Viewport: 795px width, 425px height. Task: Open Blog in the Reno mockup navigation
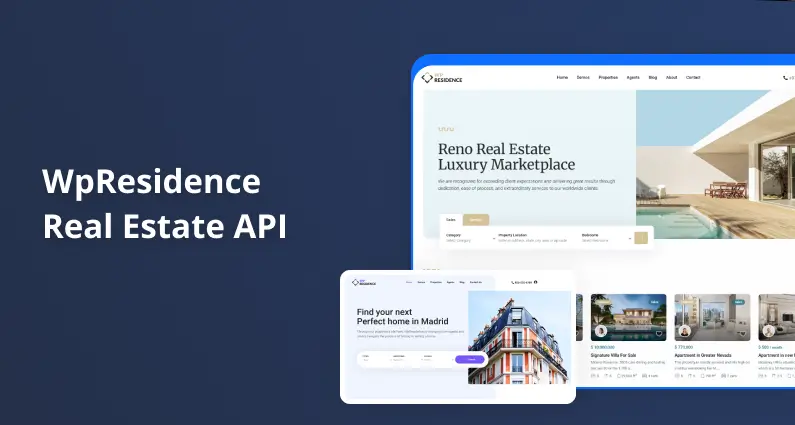pyautogui.click(x=653, y=78)
